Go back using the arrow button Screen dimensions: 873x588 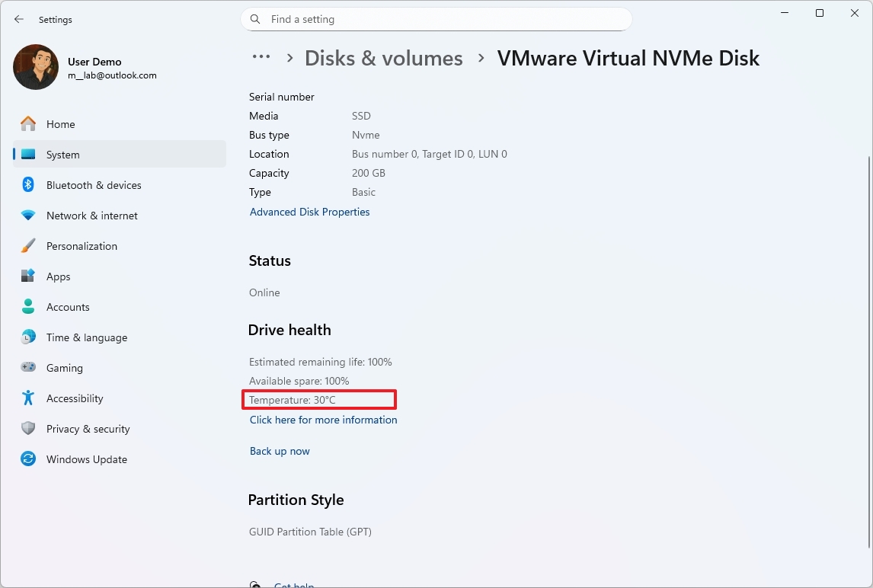(x=18, y=19)
